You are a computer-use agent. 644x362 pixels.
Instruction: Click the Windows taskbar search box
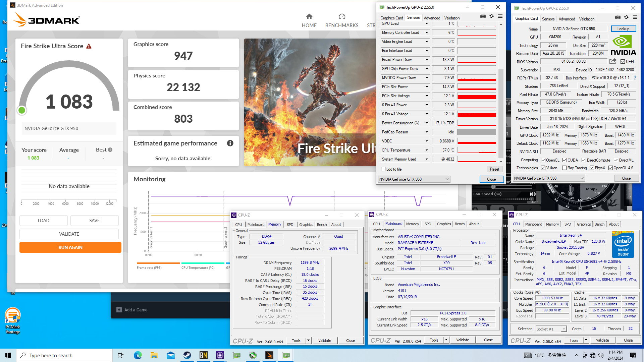click(64, 355)
